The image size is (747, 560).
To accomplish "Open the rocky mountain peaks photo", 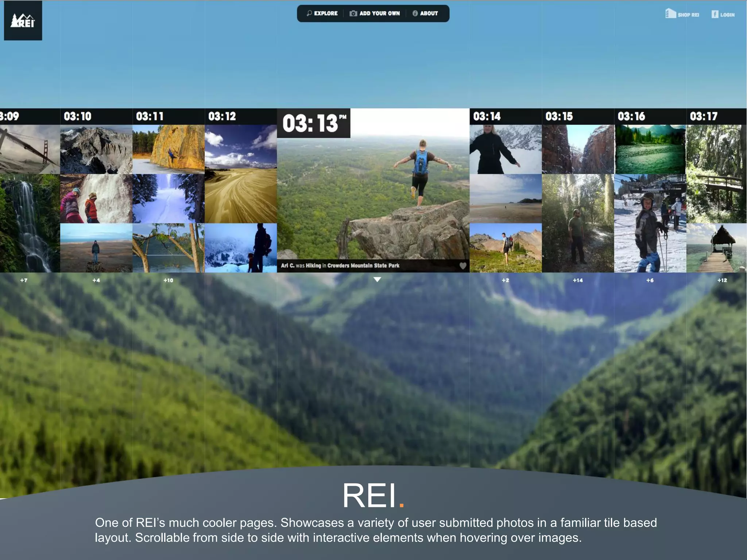I will point(96,149).
